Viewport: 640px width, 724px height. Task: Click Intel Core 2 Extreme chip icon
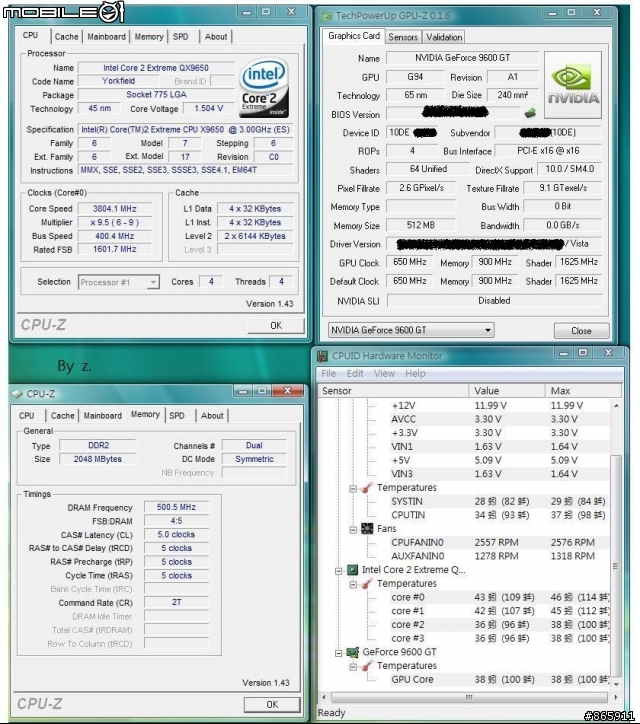click(352, 570)
